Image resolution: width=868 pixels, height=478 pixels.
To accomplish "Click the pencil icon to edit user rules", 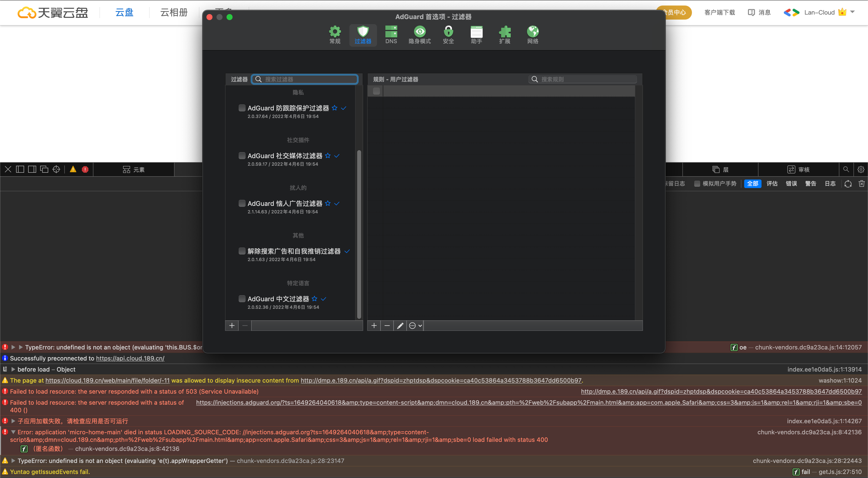I will coord(400,325).
